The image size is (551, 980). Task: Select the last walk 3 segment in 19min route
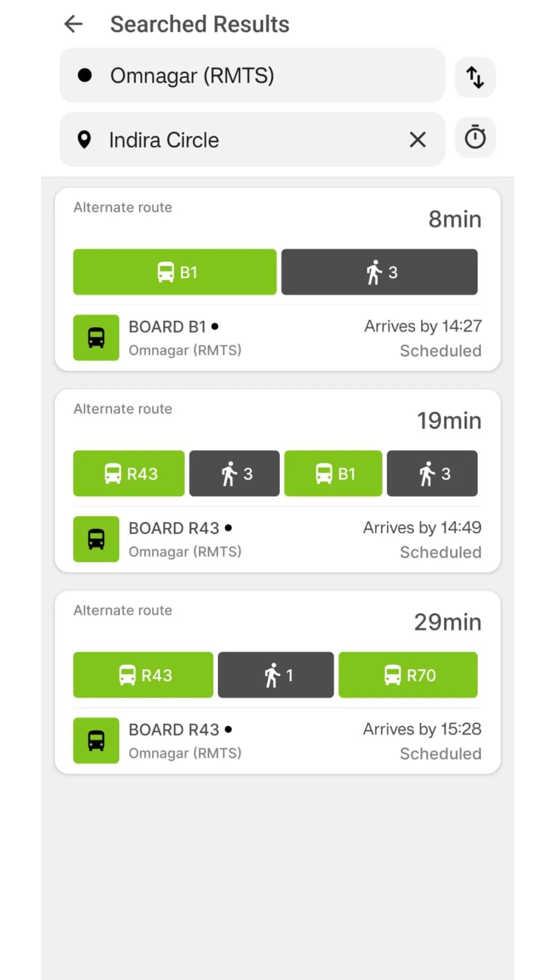point(432,474)
